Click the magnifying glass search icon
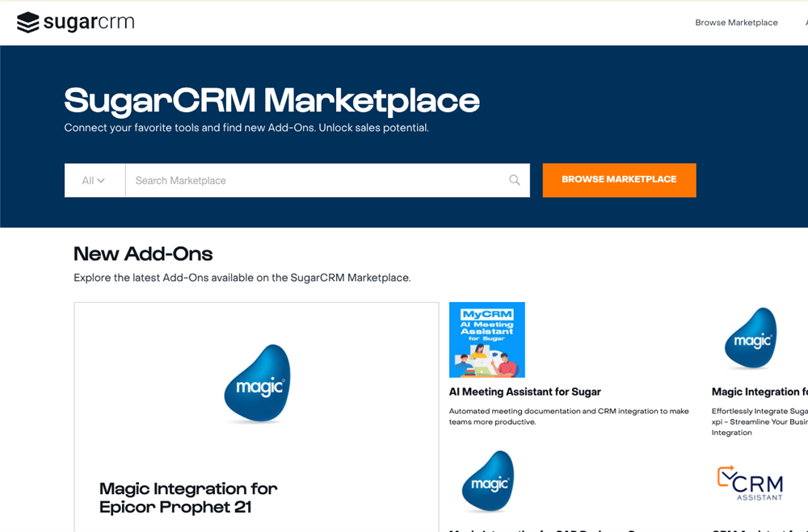The image size is (808, 532). point(514,180)
